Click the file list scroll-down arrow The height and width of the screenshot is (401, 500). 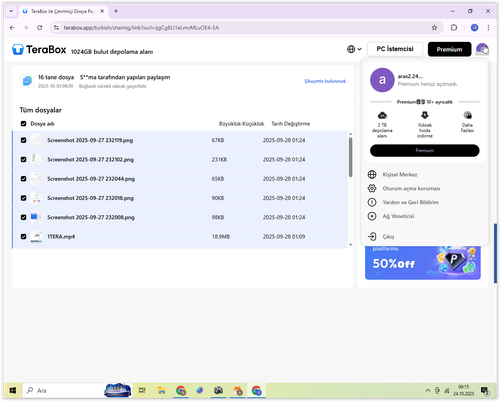[x=350, y=245]
